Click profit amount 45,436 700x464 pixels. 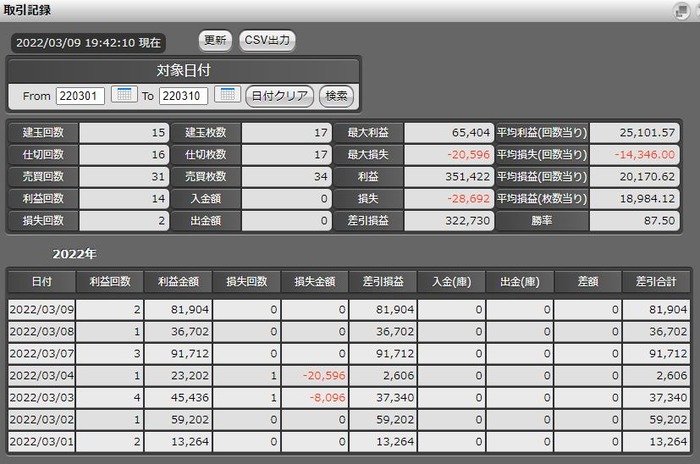[190, 397]
